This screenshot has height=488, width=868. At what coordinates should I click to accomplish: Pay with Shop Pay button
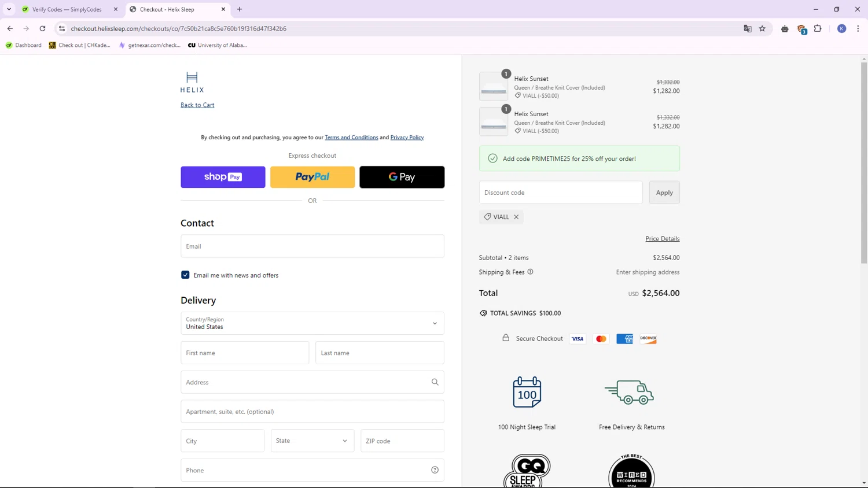click(223, 177)
